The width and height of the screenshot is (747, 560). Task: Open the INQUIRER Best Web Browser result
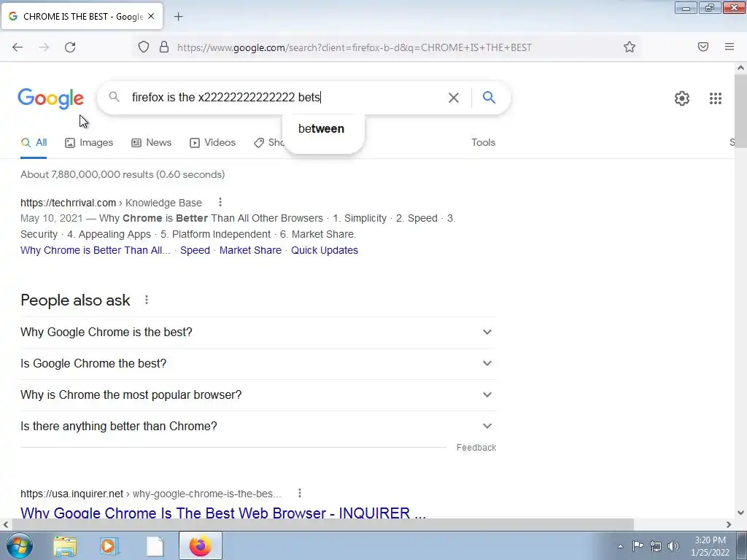click(x=223, y=513)
